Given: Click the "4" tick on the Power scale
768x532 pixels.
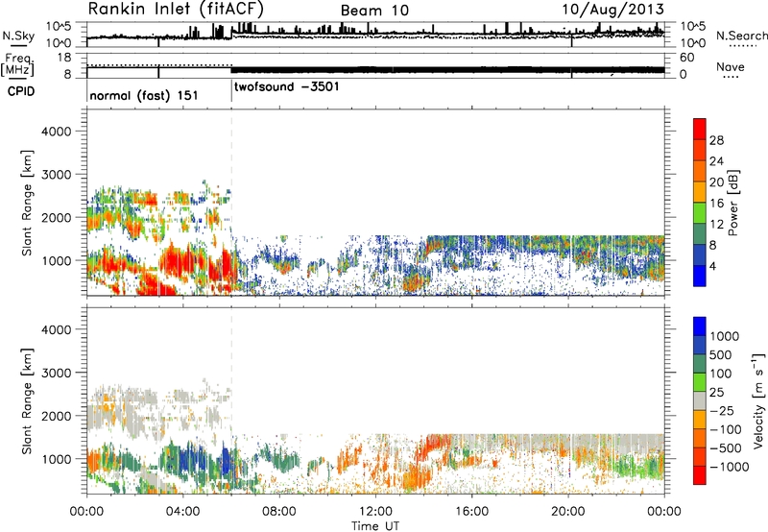Looking at the screenshot, I should click(x=713, y=267).
